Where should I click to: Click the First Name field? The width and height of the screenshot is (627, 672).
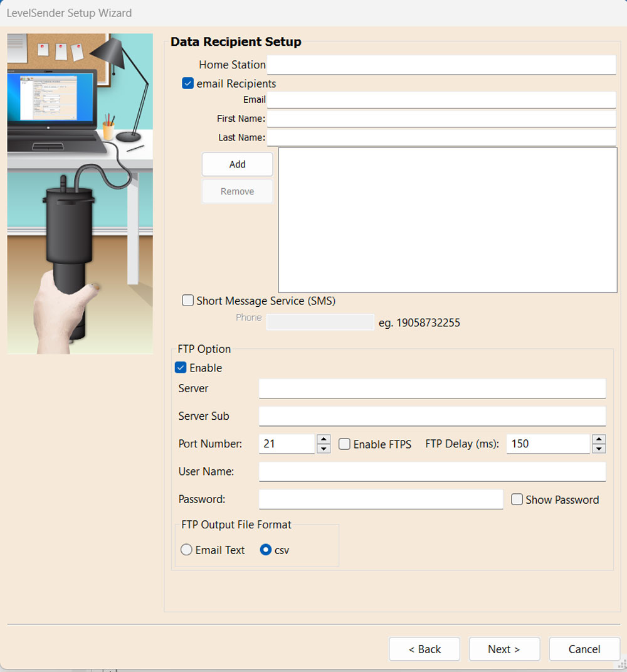[439, 118]
